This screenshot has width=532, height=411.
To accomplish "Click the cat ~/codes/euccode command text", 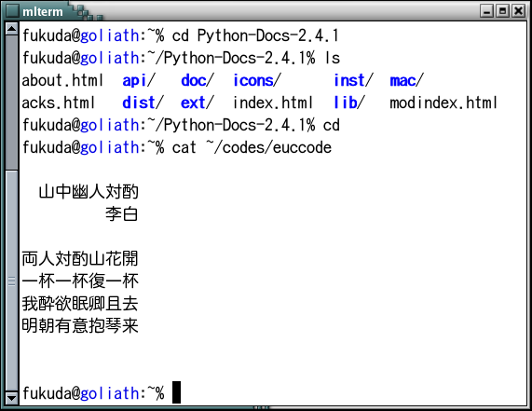I will (252, 147).
